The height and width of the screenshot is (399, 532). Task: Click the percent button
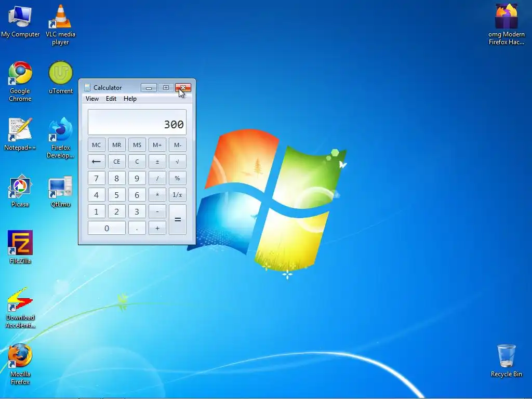coord(178,178)
